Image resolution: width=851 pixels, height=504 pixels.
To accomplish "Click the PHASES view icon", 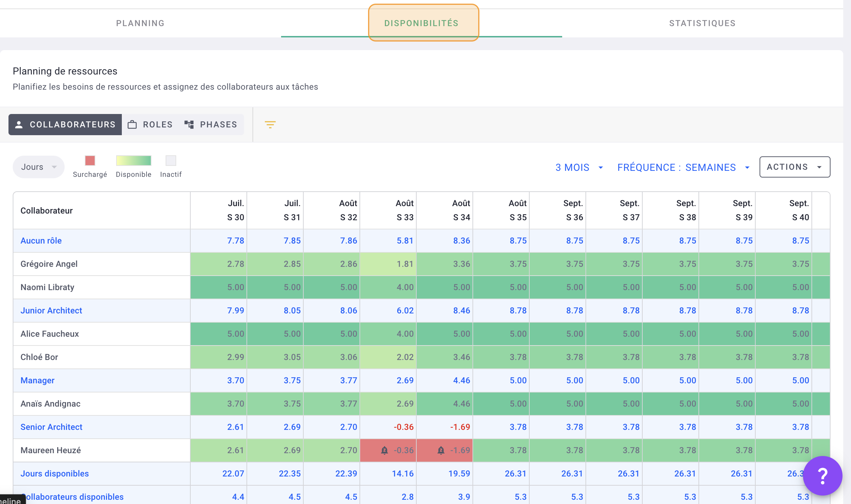I will click(189, 124).
